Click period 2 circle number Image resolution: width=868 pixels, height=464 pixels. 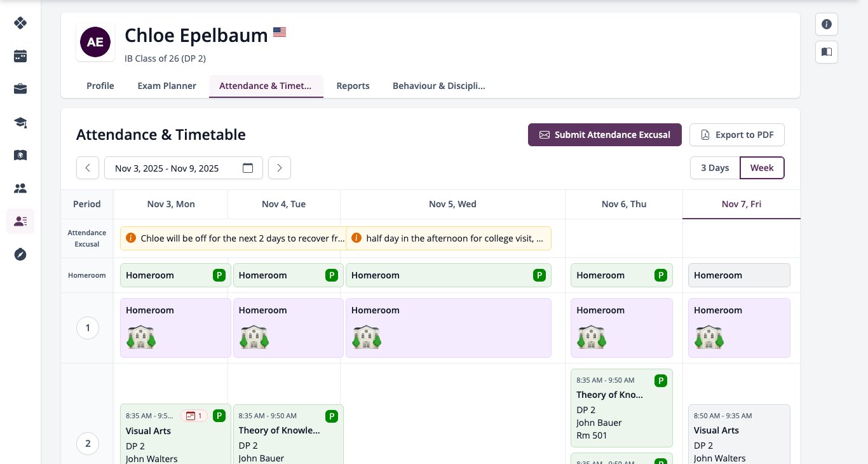[88, 443]
